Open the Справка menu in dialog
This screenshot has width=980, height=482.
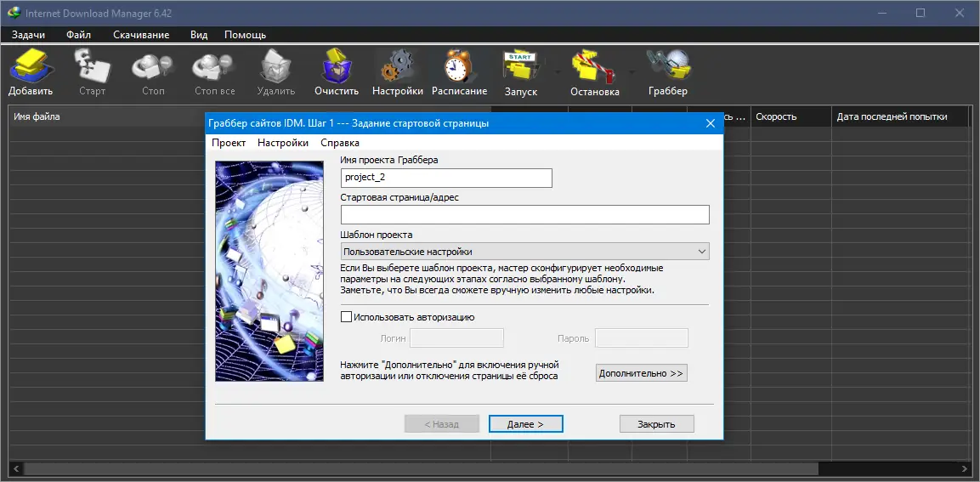[340, 143]
